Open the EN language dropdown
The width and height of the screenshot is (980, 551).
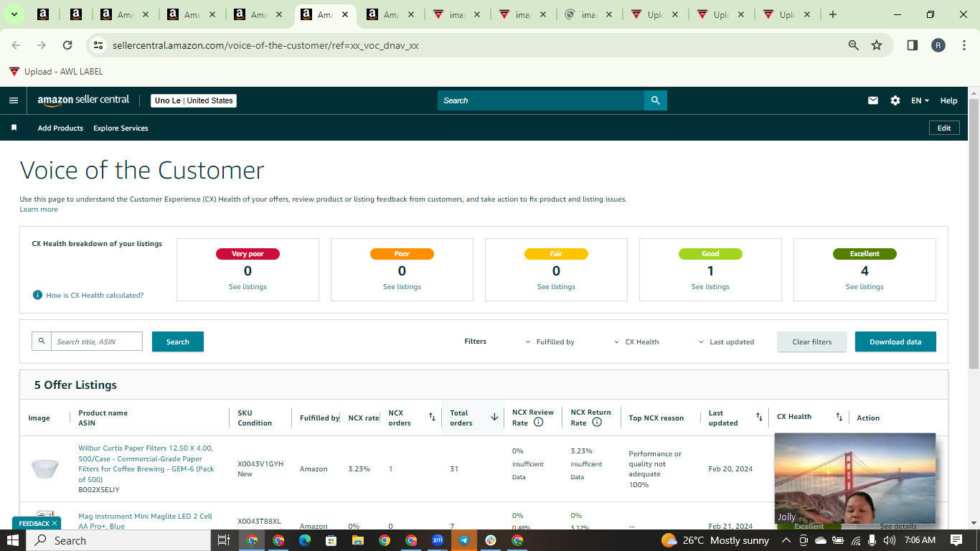tap(920, 100)
